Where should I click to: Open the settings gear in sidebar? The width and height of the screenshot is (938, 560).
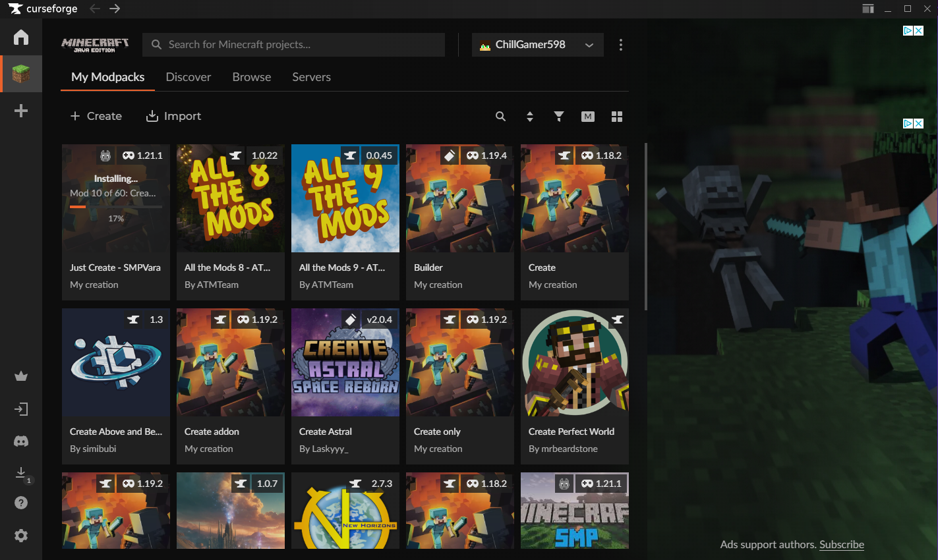coord(21,536)
